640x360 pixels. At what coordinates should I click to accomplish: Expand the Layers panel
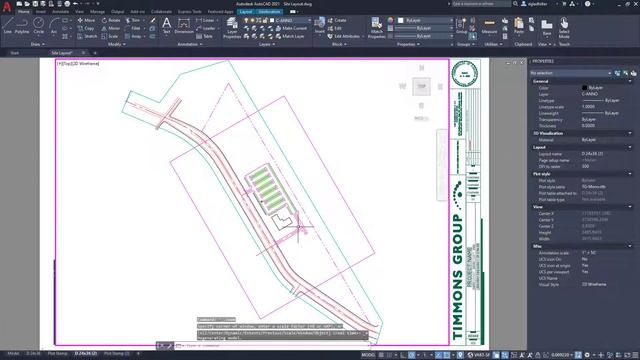pos(267,44)
